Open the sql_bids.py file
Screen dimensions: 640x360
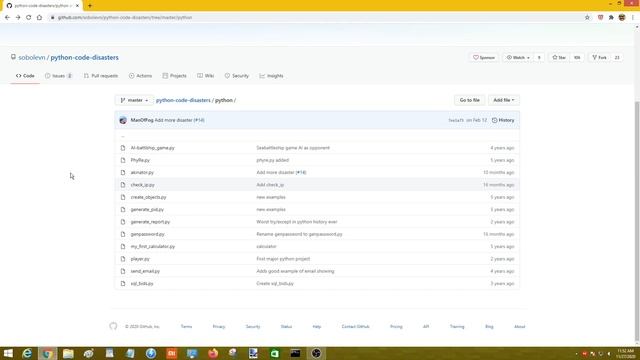click(x=142, y=284)
